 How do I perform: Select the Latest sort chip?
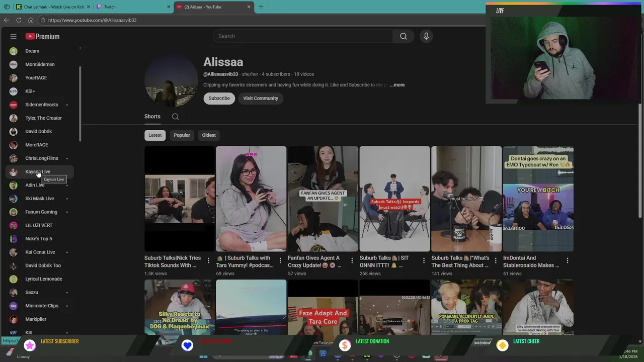pyautogui.click(x=155, y=135)
